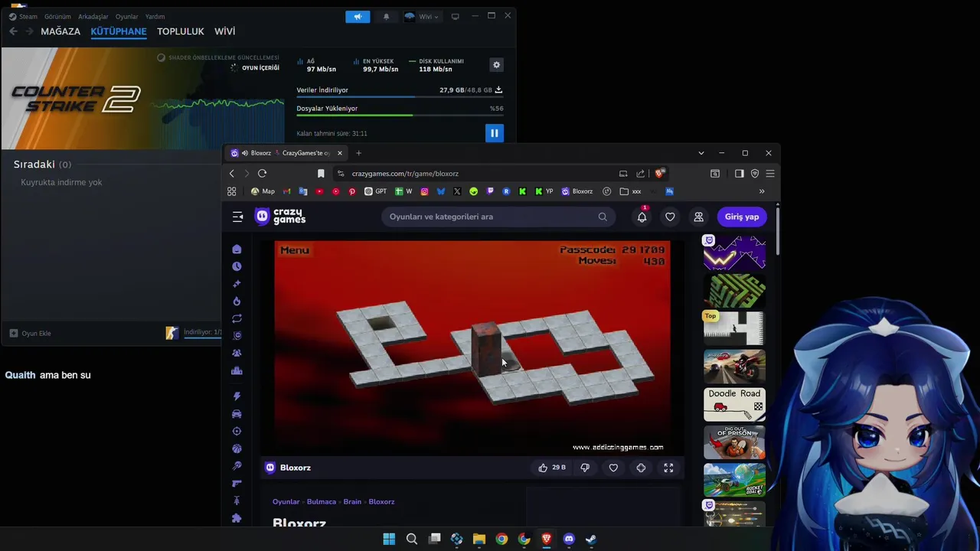The width and height of the screenshot is (980, 551).
Task: Like the Bloxorz game with thumbs up
Action: point(543,468)
